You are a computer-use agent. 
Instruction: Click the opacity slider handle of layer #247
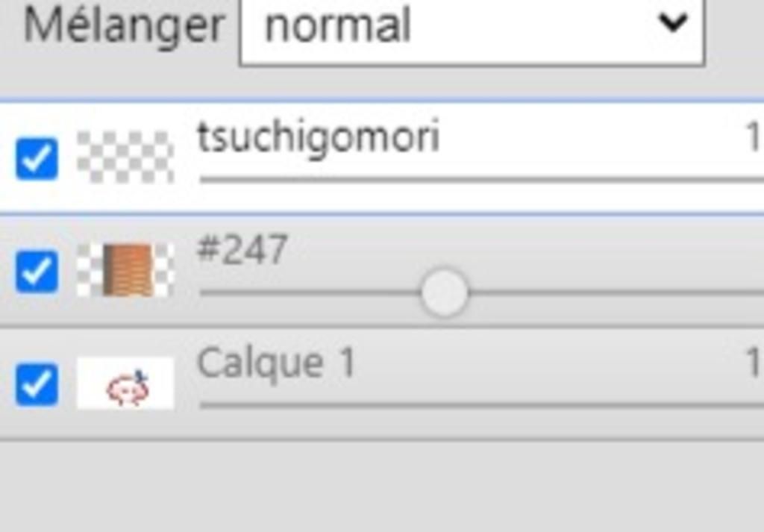(x=445, y=292)
